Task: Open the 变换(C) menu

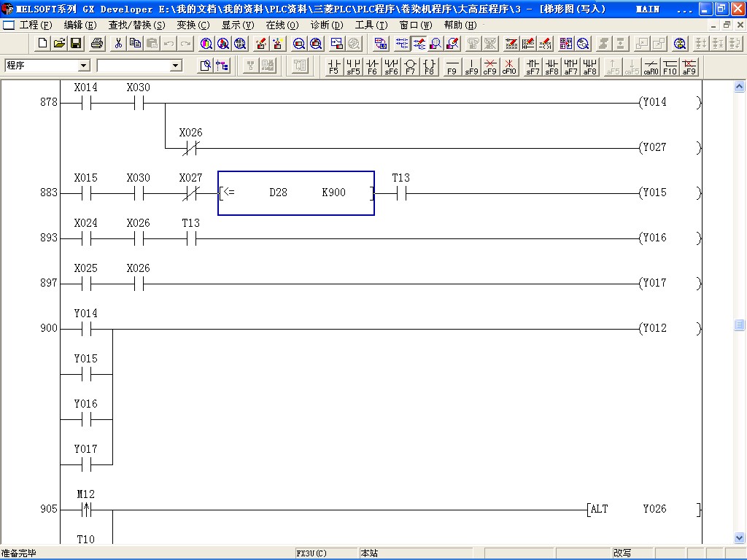Action: 193,25
